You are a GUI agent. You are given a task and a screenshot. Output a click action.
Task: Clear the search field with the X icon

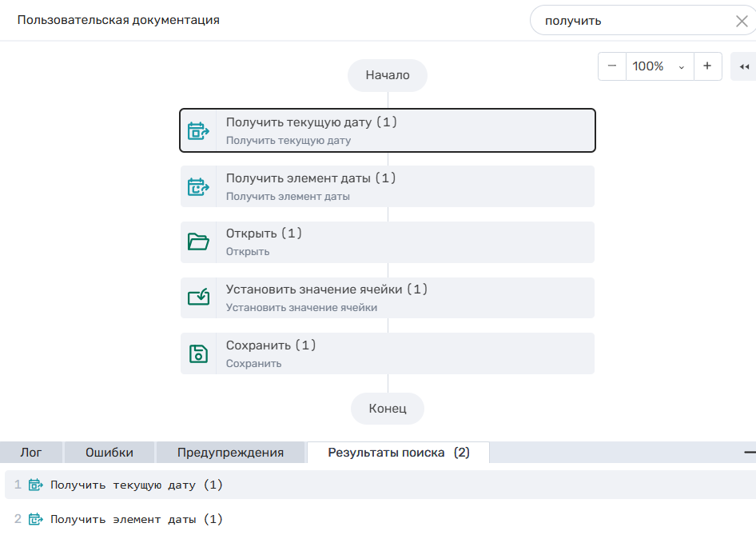tap(742, 22)
